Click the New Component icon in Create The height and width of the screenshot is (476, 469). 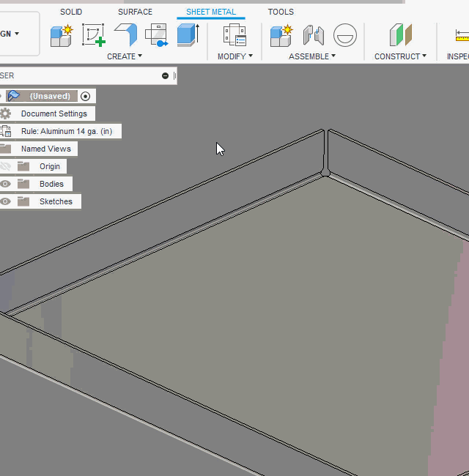tap(61, 34)
